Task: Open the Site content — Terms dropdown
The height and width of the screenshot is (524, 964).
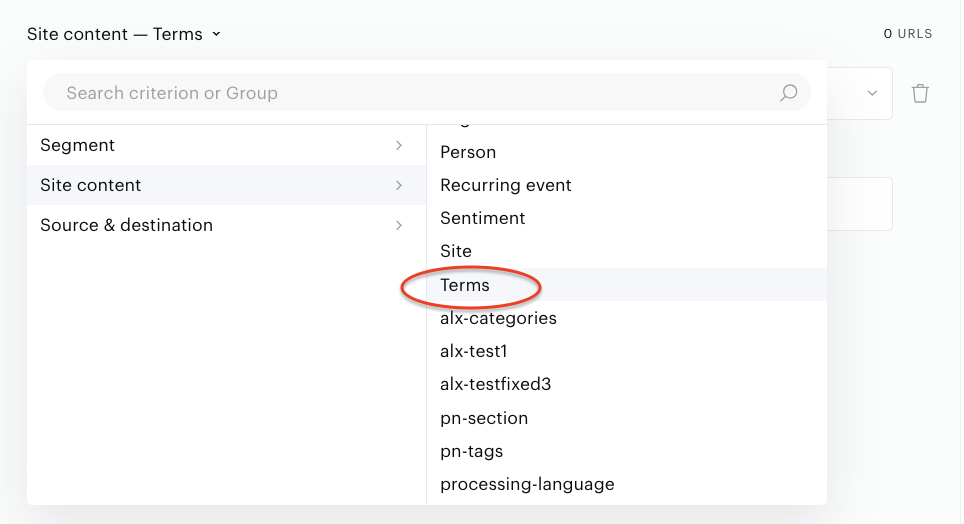Action: pos(124,34)
